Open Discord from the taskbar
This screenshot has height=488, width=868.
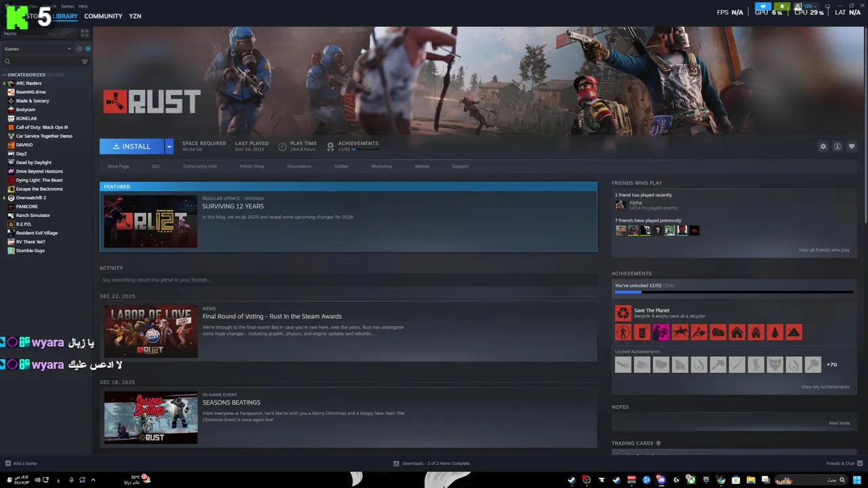point(661,480)
